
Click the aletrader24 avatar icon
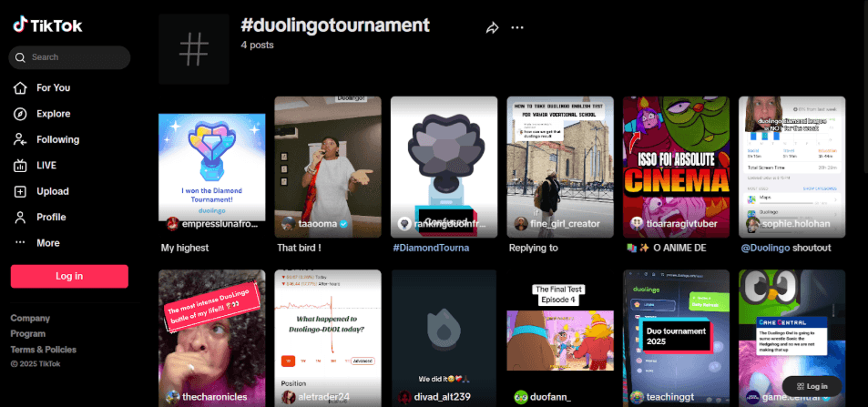(x=289, y=397)
